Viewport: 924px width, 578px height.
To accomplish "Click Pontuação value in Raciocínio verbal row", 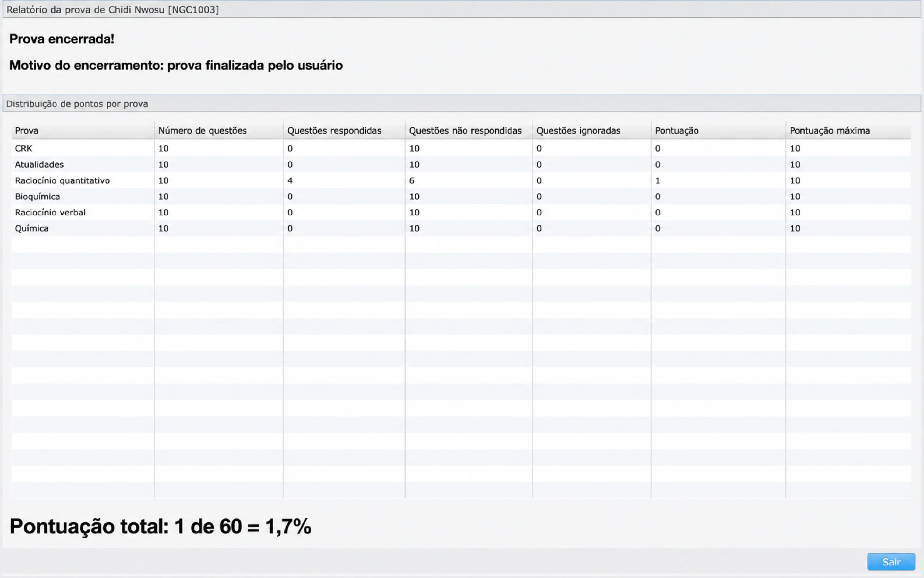I will [x=657, y=212].
